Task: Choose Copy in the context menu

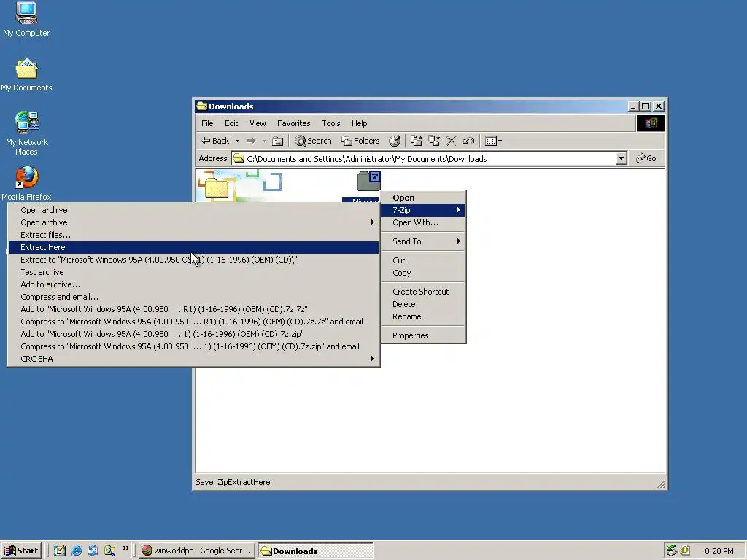Action: pyautogui.click(x=423, y=273)
